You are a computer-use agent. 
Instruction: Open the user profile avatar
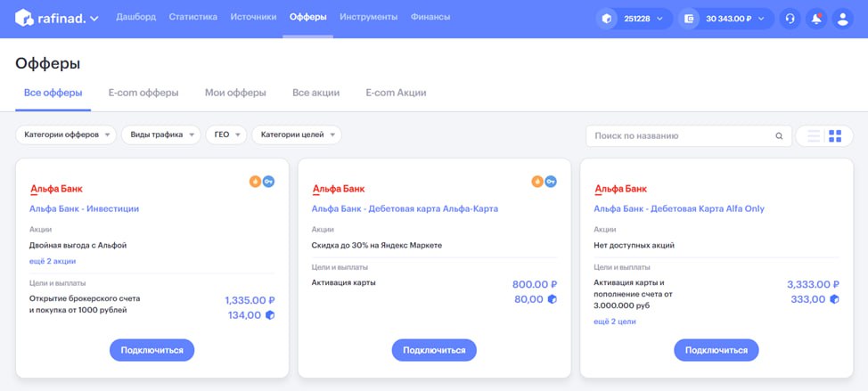click(x=842, y=19)
